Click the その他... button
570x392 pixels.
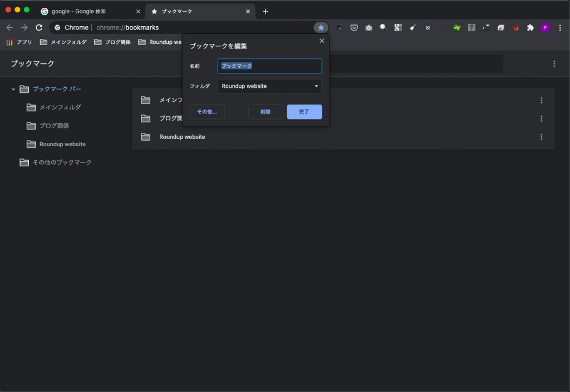207,112
